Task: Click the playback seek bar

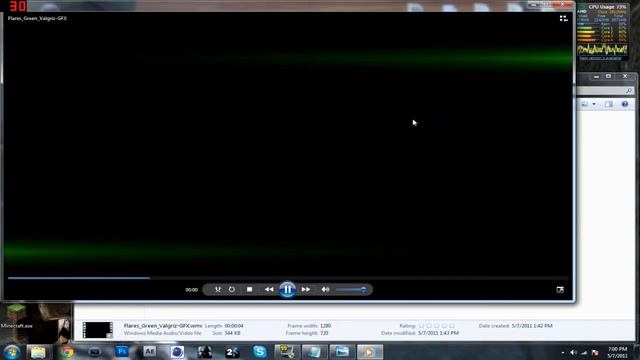Action: 288,278
